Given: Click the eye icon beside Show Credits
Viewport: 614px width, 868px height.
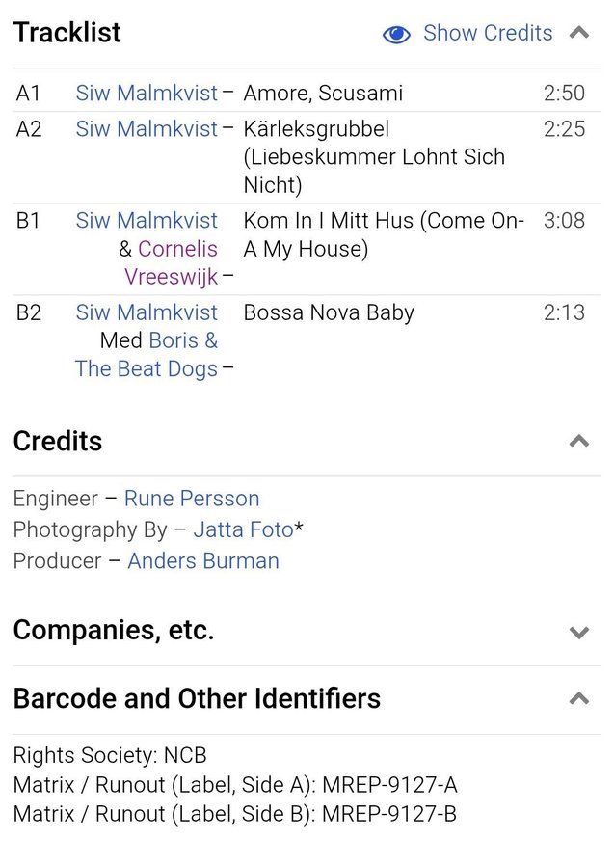Looking at the screenshot, I should coord(396,34).
